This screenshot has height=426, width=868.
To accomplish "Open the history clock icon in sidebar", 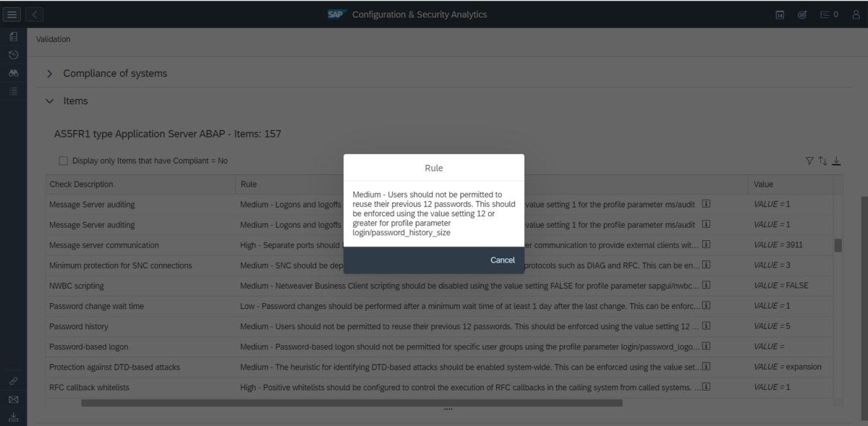I will [x=13, y=54].
